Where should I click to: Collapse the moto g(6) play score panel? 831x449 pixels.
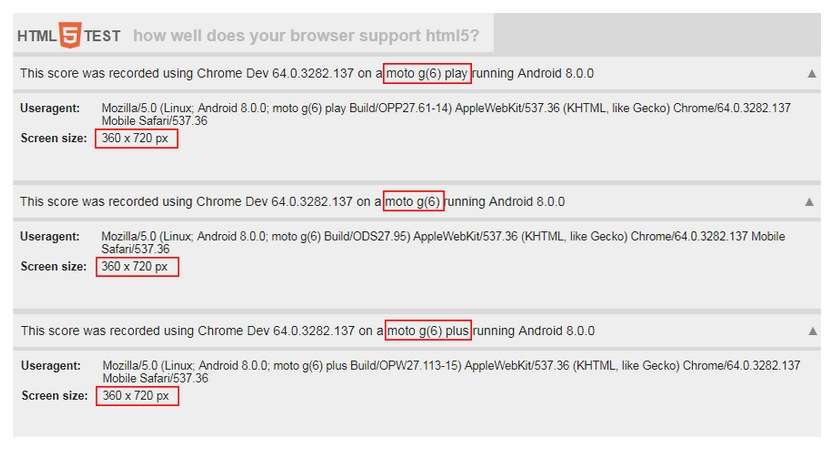(x=811, y=74)
